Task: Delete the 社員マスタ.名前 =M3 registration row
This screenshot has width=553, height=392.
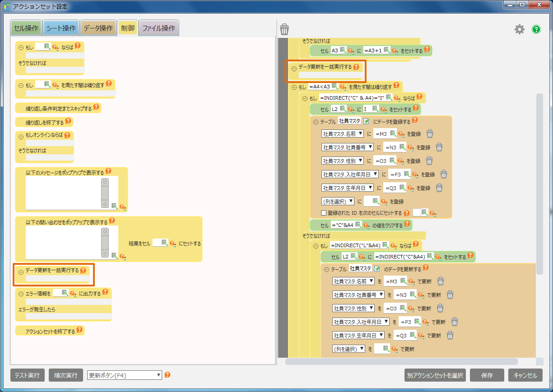Action: 430,134
